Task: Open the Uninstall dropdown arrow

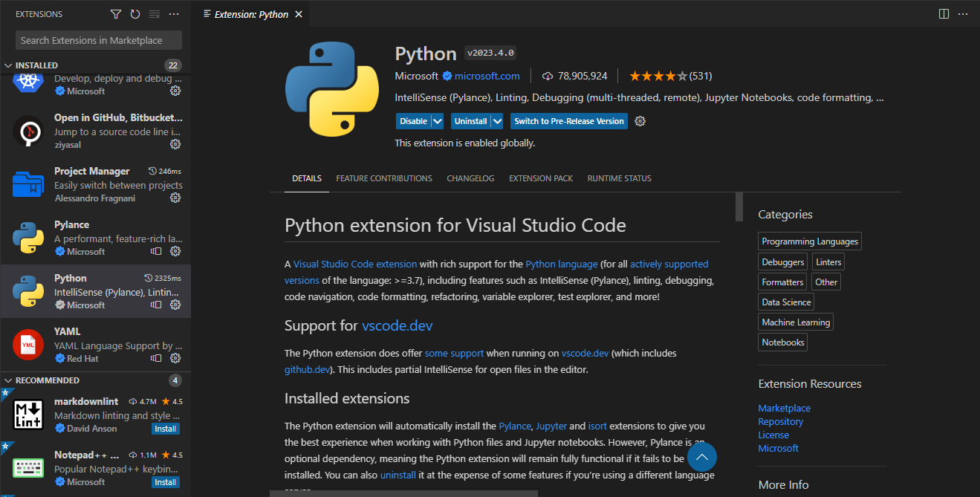Action: click(x=497, y=121)
